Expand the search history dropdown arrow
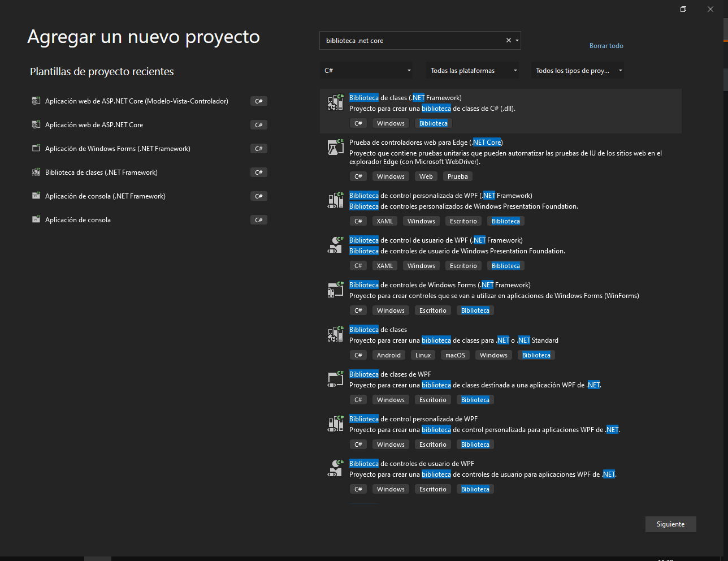Viewport: 728px width, 561px height. click(517, 40)
